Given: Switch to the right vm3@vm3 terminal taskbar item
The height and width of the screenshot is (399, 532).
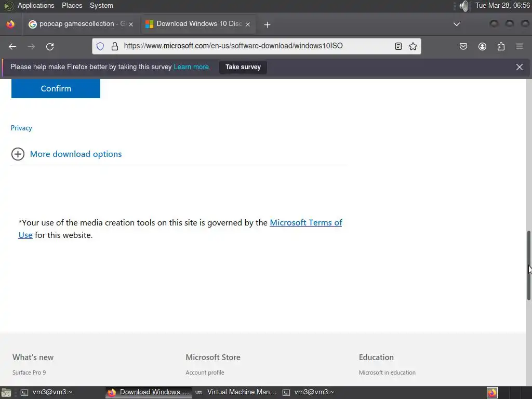Looking at the screenshot, I should (x=309, y=393).
